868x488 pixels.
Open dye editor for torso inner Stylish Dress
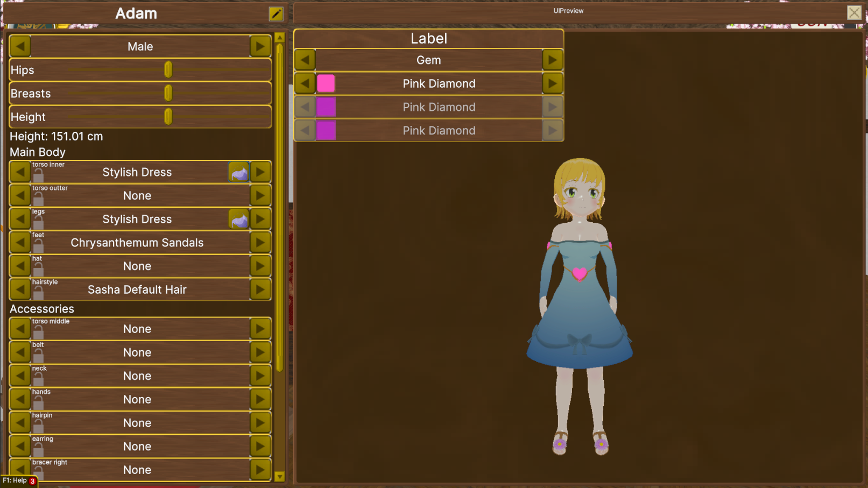[x=239, y=172]
